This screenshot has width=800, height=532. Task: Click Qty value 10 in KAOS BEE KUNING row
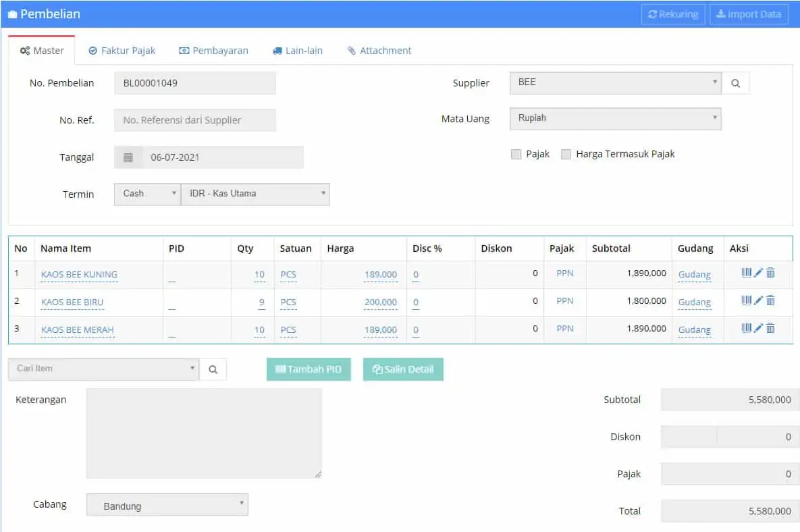[x=259, y=274]
